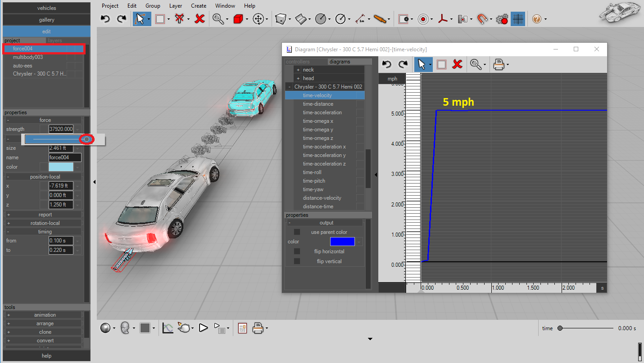This screenshot has height=363, width=644.
Task: Click the gallery panel button
Action: click(46, 20)
